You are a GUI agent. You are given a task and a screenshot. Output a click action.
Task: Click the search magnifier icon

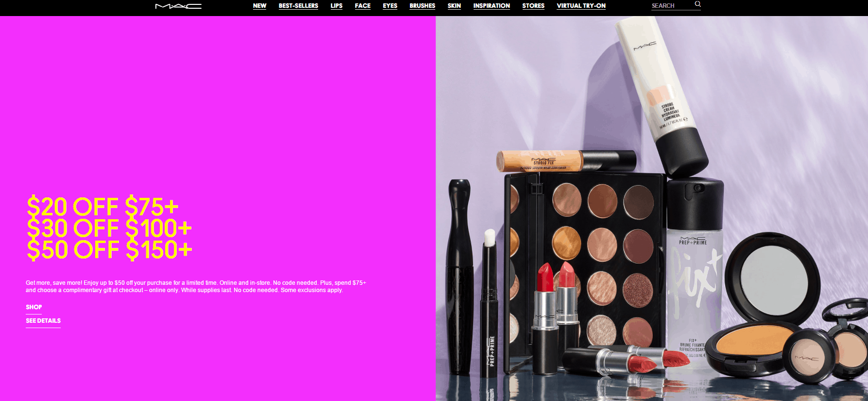[x=698, y=4]
